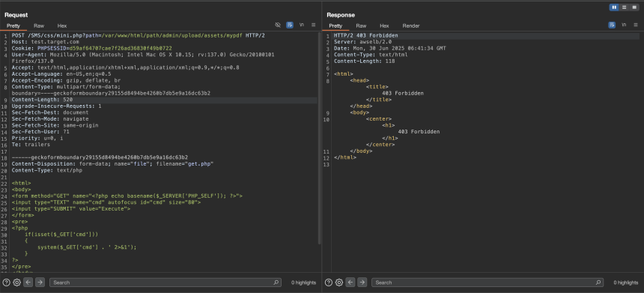Open Request panel help question-mark icon
Viewport: 644px width, 293px height.
pyautogui.click(x=7, y=283)
